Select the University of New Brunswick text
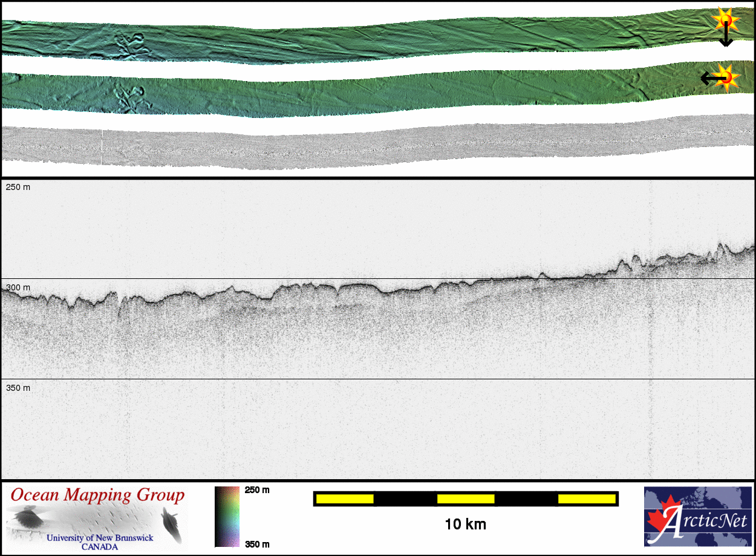 [x=100, y=538]
